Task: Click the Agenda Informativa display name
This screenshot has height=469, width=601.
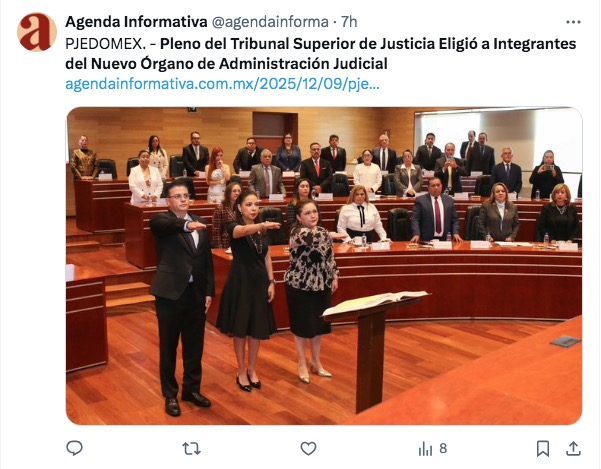Action: pyautogui.click(x=136, y=22)
